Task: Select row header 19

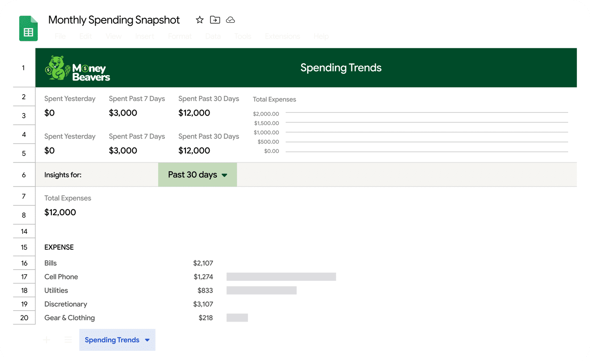Action: pyautogui.click(x=24, y=304)
